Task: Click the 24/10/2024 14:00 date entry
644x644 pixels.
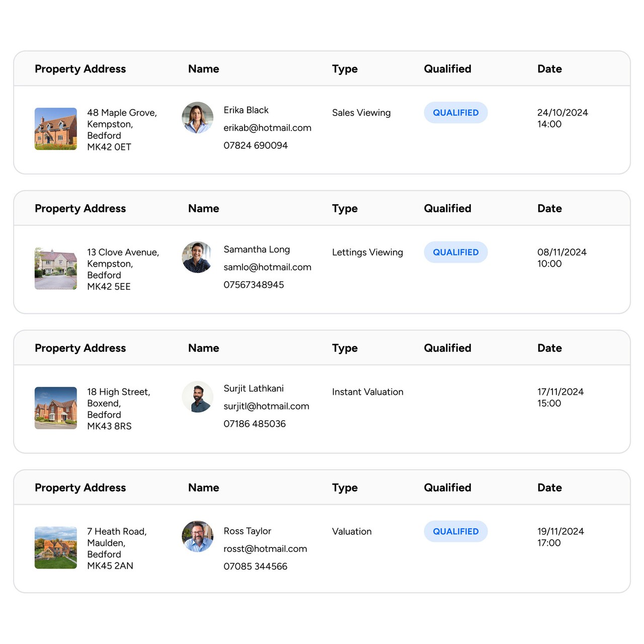Action: [x=562, y=118]
